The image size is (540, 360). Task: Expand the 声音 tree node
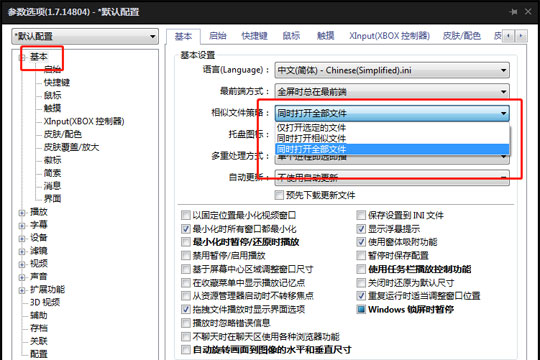22,277
